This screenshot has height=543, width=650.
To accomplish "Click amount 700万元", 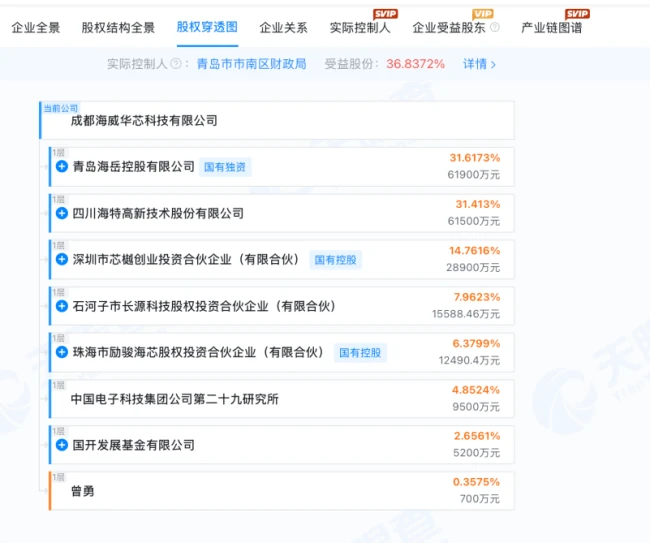I will (x=480, y=499).
